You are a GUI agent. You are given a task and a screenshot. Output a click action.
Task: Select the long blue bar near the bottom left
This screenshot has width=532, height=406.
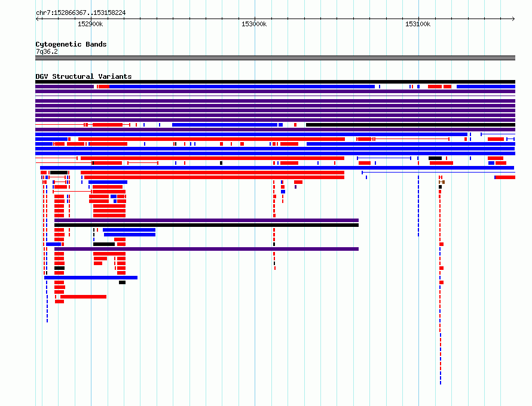(91, 278)
